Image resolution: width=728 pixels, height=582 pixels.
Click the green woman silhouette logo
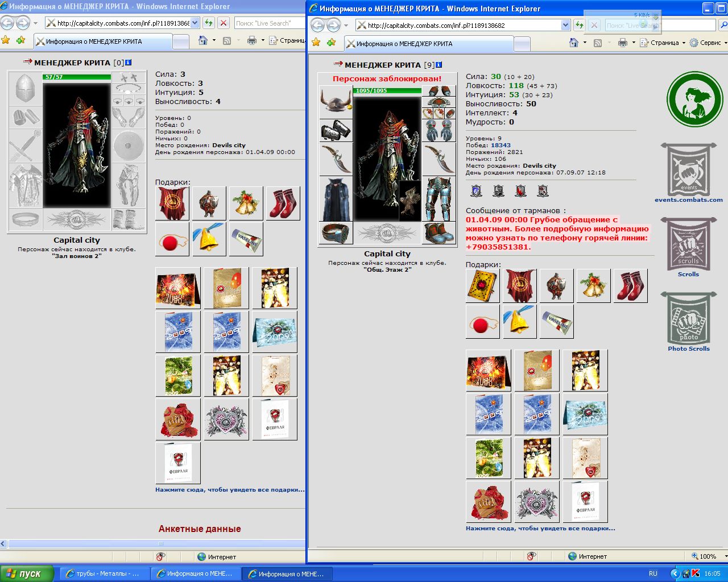(694, 99)
